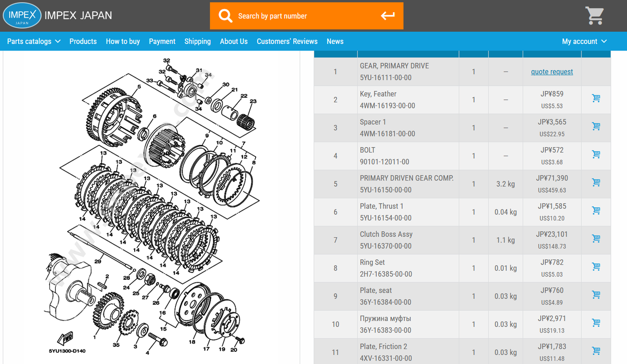Open the How to buy page

(123, 42)
